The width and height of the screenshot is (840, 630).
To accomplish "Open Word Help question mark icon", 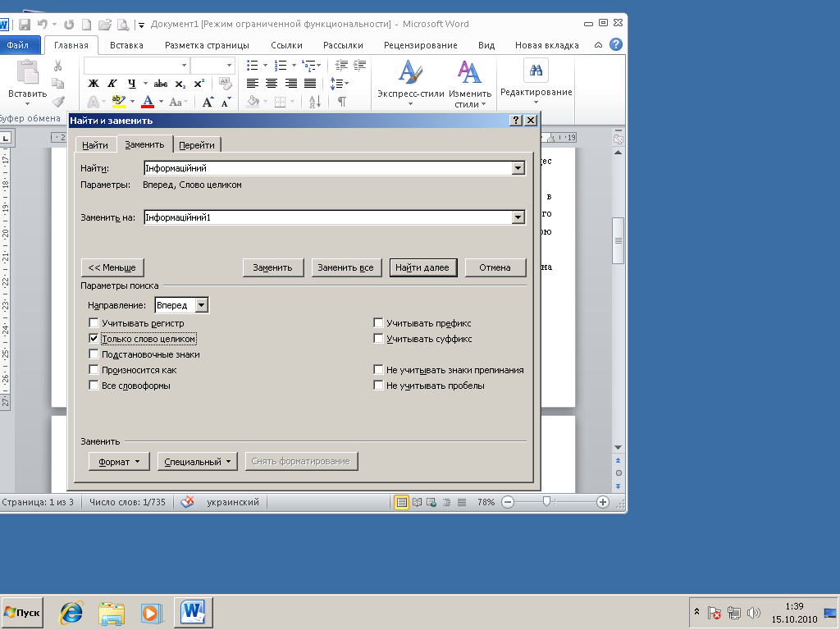I will [x=616, y=45].
